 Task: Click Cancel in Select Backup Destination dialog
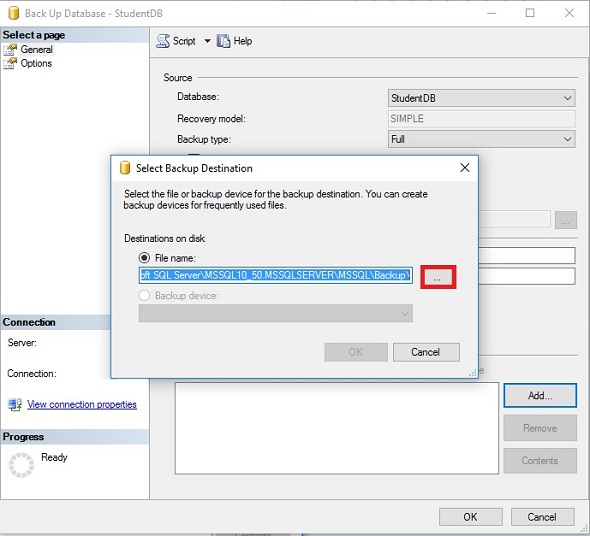pos(426,352)
